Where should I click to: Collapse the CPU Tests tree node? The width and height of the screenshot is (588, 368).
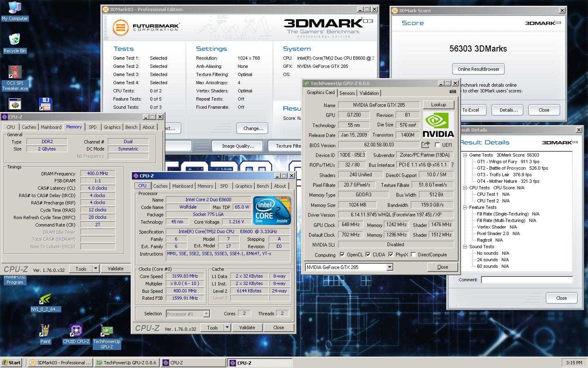click(465, 188)
